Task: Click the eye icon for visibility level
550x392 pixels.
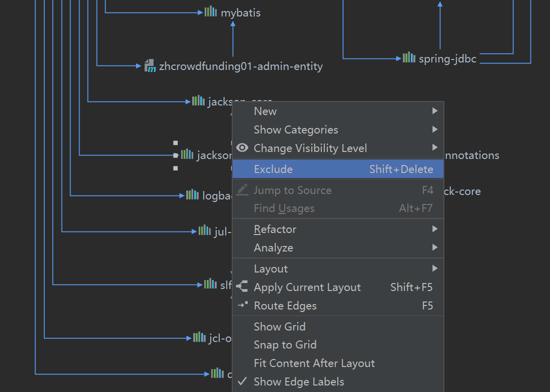Action: coord(242,148)
